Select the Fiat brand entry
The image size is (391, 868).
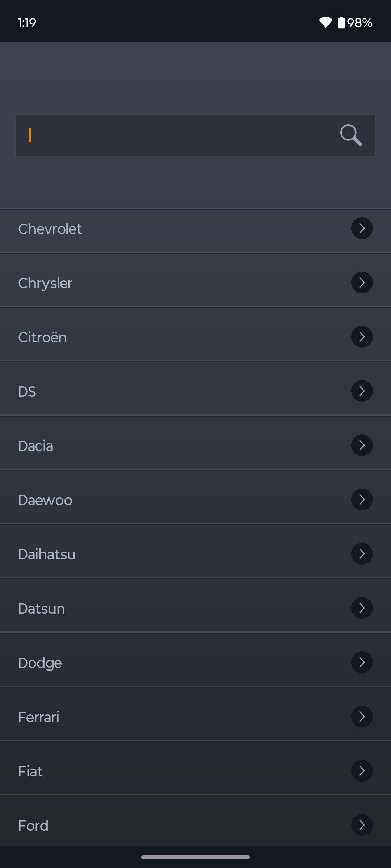point(30,771)
